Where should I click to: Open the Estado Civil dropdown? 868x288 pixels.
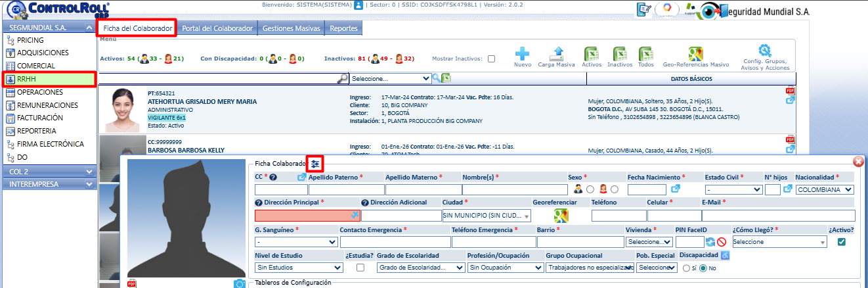[733, 190]
